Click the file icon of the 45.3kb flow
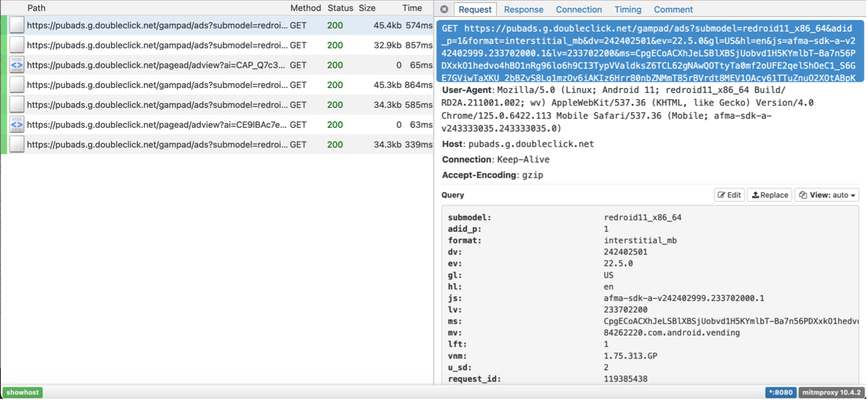Image resolution: width=868 pixels, height=401 pixels. pyautogui.click(x=17, y=85)
